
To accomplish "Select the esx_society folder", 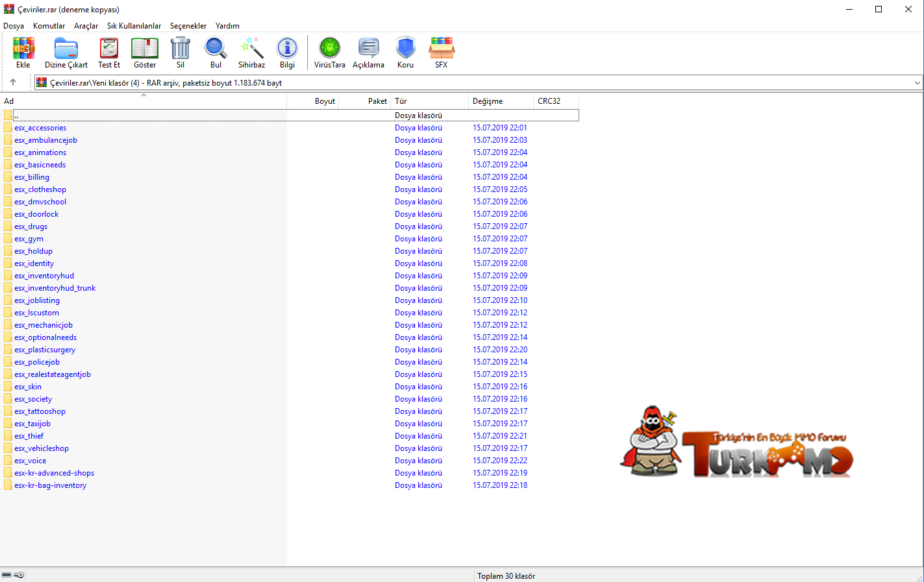I will pyautogui.click(x=33, y=399).
